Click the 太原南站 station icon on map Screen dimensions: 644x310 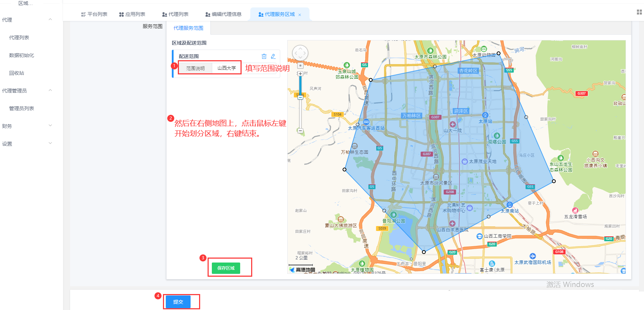click(x=510, y=205)
